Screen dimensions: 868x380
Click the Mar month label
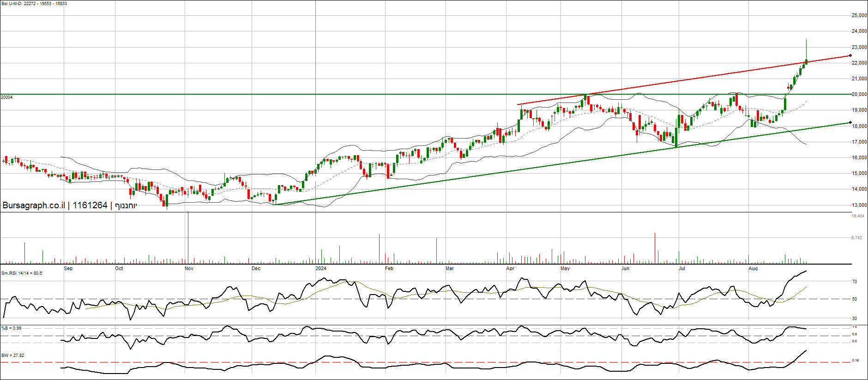(450, 269)
